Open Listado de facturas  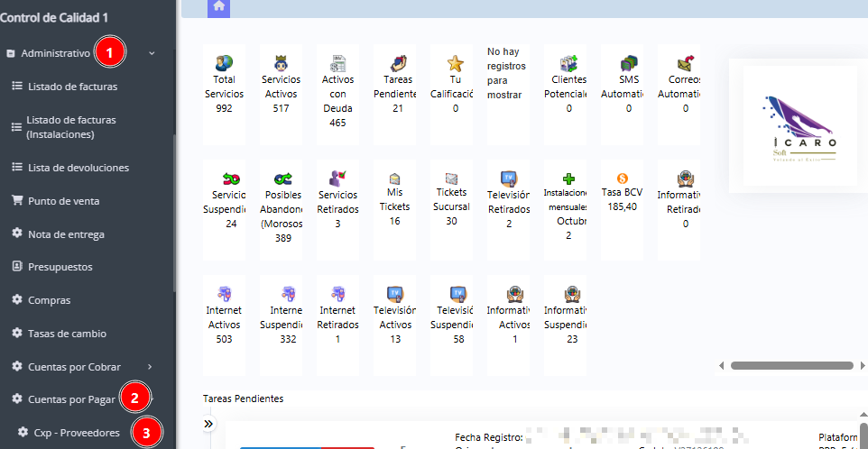[72, 87]
